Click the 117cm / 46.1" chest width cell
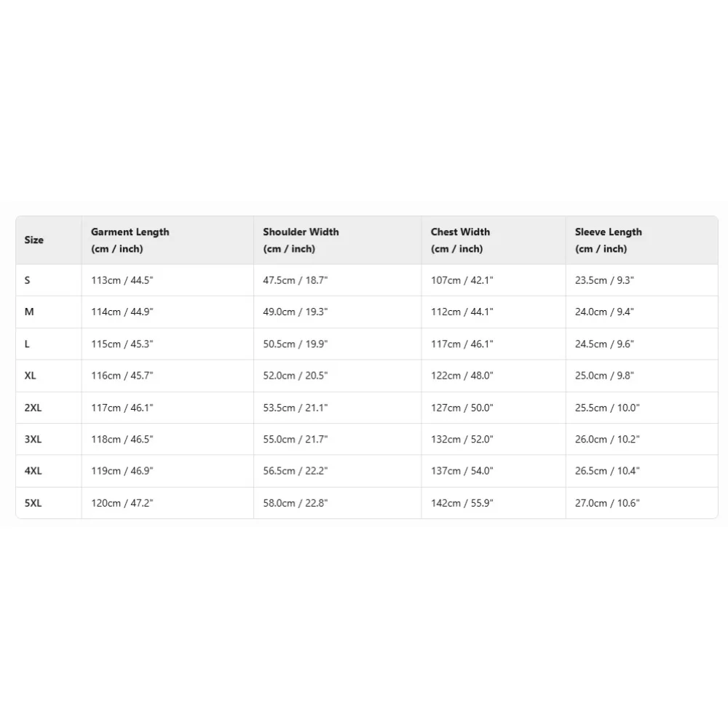Screen dimensions: 728x728 pos(462,344)
